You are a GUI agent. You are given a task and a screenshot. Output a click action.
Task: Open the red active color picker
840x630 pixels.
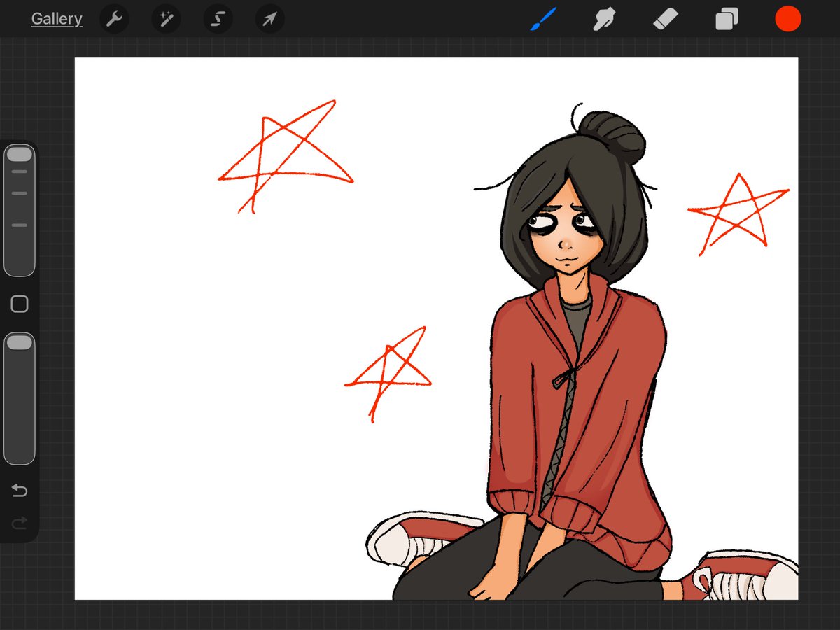click(788, 19)
